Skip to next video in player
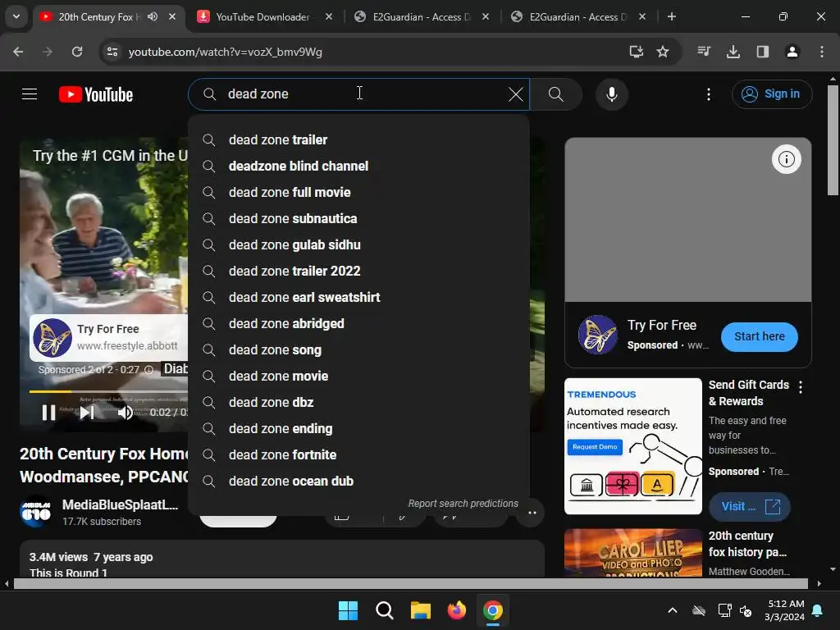Image resolution: width=840 pixels, height=630 pixels. click(x=87, y=413)
